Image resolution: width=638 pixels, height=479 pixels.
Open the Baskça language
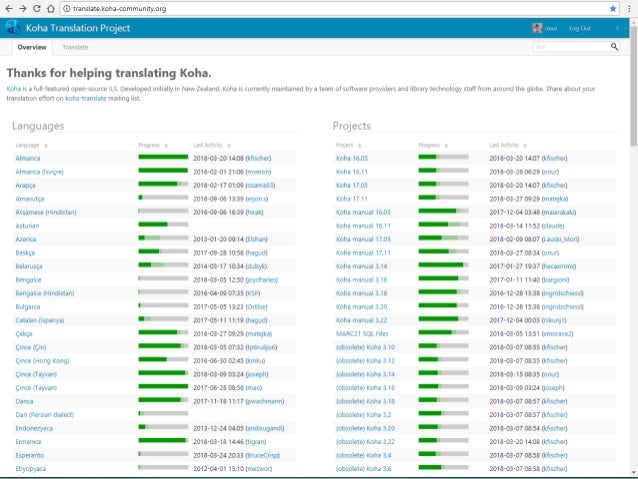pos(25,253)
